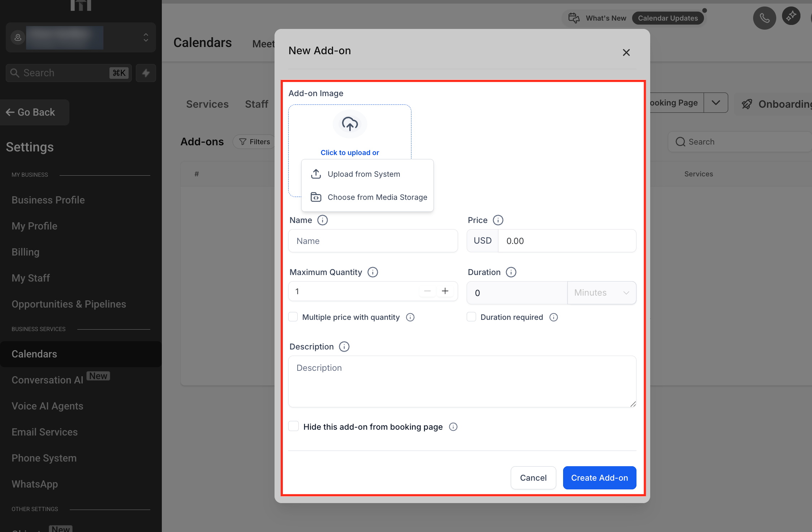Image resolution: width=812 pixels, height=532 pixels.
Task: Click the Cancel button
Action: click(533, 478)
